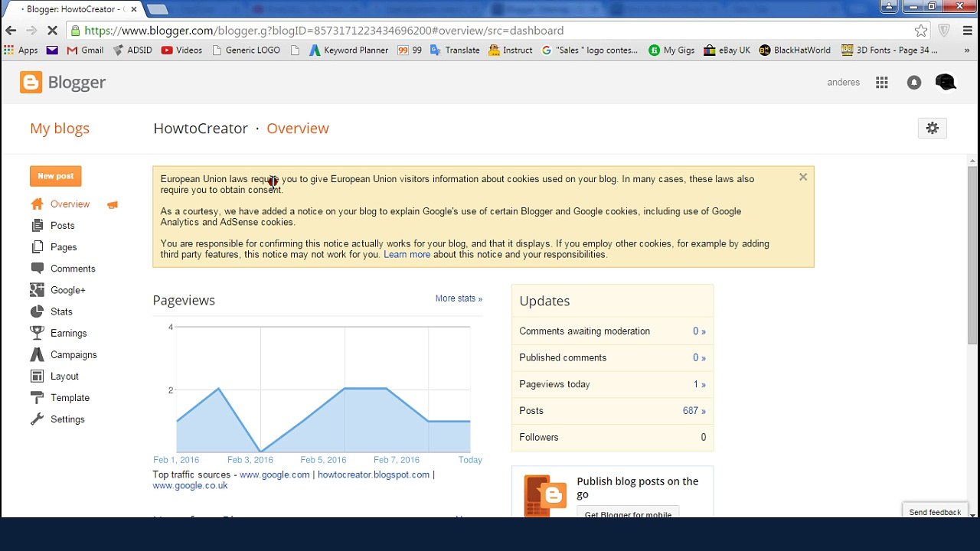Click the page vertical scrollbar thumb
This screenshot has width=980, height=551.
(x=972, y=254)
